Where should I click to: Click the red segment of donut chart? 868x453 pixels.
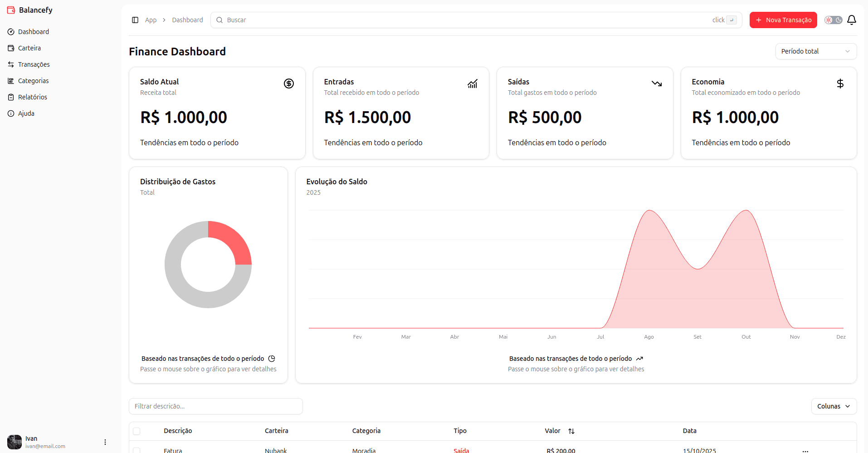click(x=234, y=240)
